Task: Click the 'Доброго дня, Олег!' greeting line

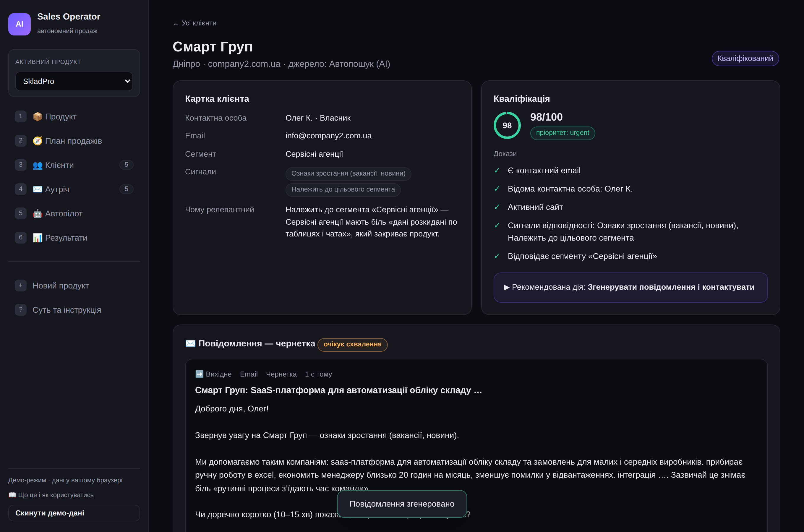Action: pos(232,408)
